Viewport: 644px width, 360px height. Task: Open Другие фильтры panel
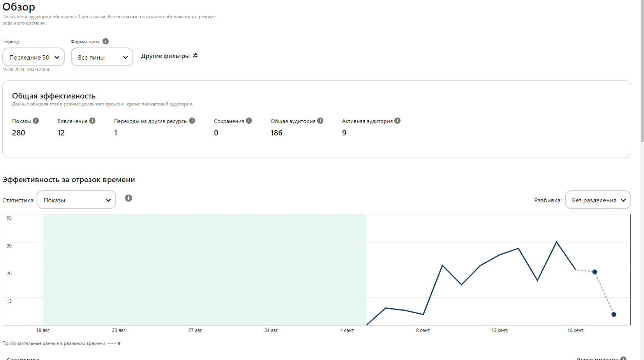click(169, 56)
